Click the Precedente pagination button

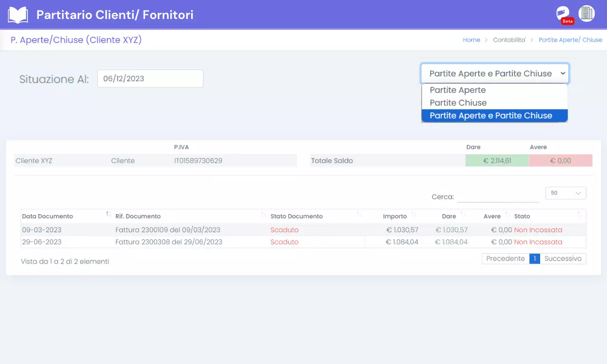click(506, 259)
